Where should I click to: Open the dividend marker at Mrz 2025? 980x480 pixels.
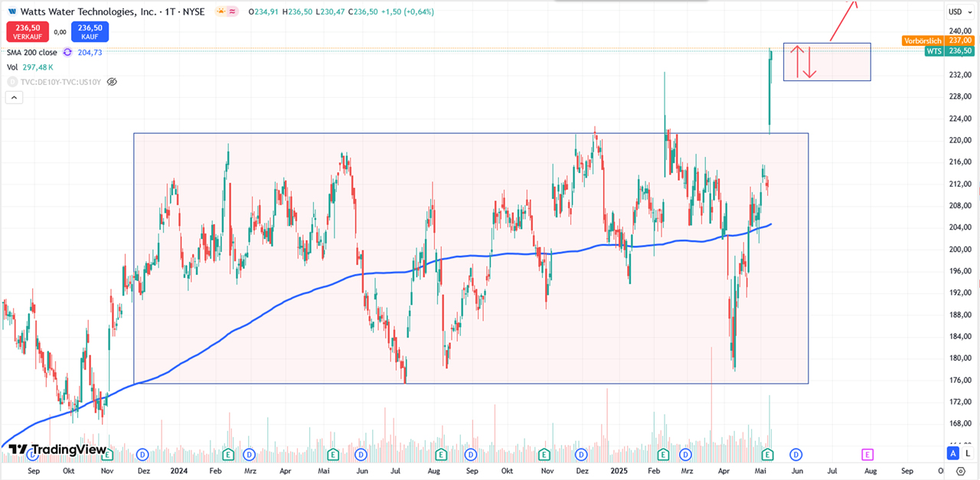coord(687,454)
